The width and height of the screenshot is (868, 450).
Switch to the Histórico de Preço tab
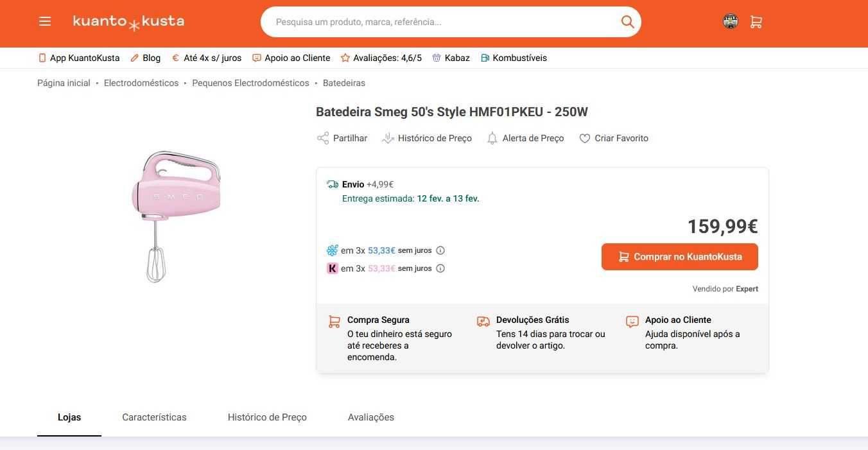(267, 417)
